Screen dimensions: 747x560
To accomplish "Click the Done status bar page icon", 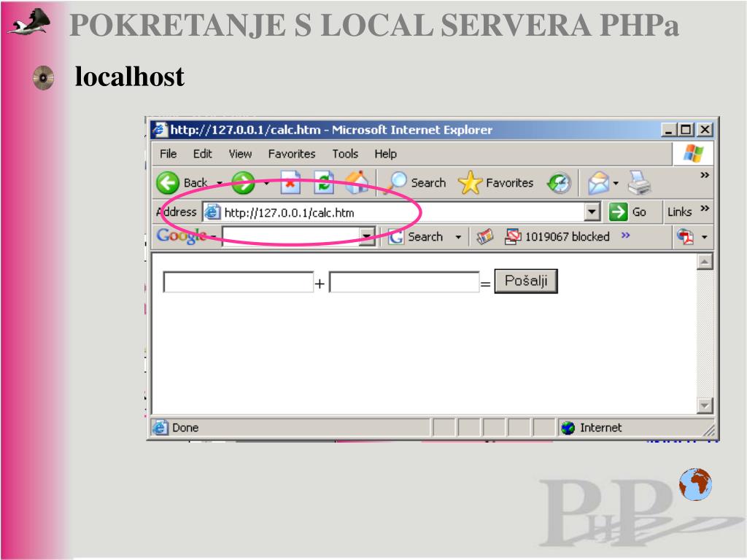I will [160, 427].
